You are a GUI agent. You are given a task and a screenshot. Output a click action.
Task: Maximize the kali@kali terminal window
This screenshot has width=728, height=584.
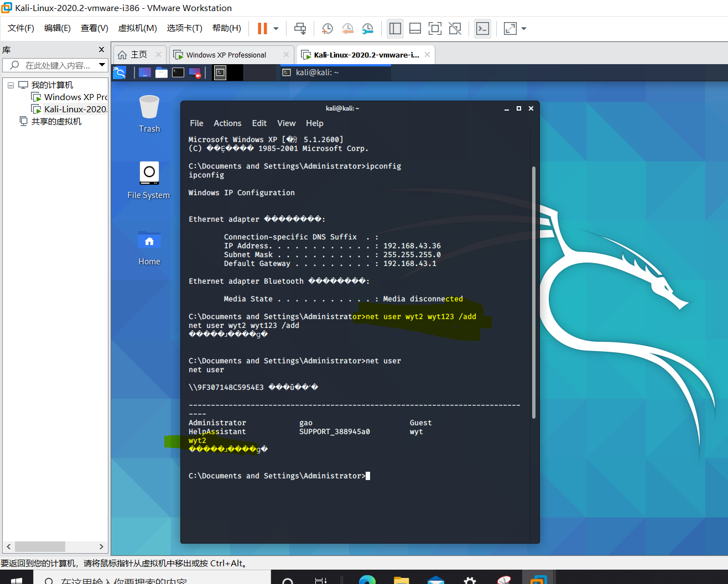coord(519,108)
